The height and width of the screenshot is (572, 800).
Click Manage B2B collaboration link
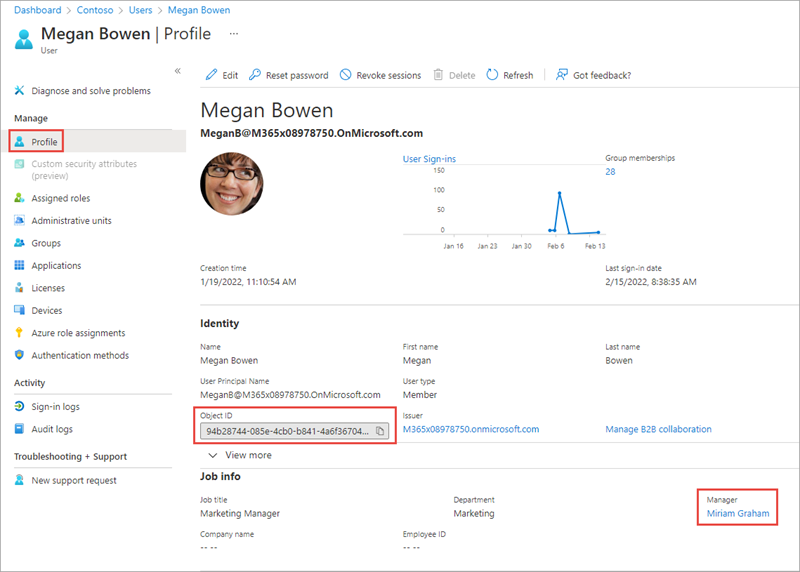658,429
